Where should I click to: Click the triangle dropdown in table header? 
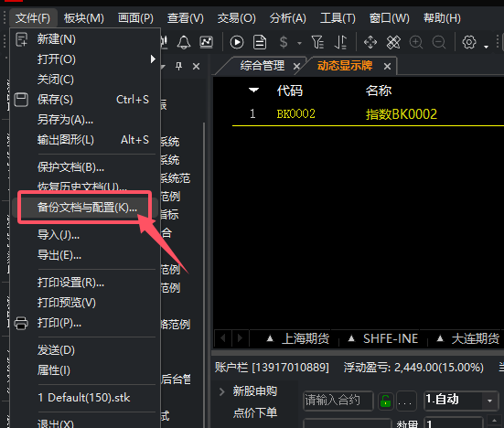coord(254,90)
